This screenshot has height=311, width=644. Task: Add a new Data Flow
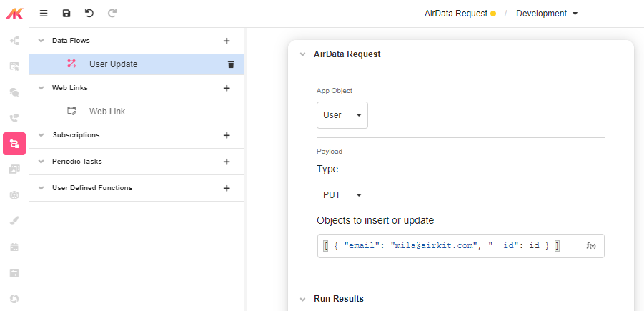227,41
